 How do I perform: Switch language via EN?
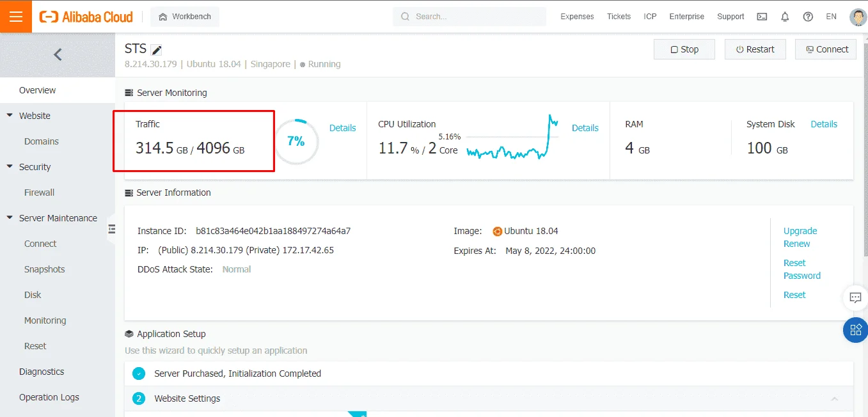(x=831, y=17)
